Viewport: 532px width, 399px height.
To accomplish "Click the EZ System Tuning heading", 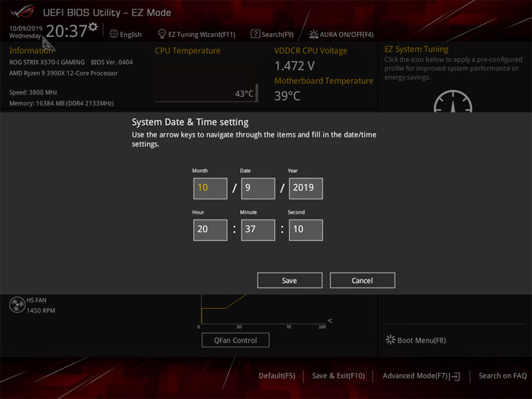I will point(416,50).
